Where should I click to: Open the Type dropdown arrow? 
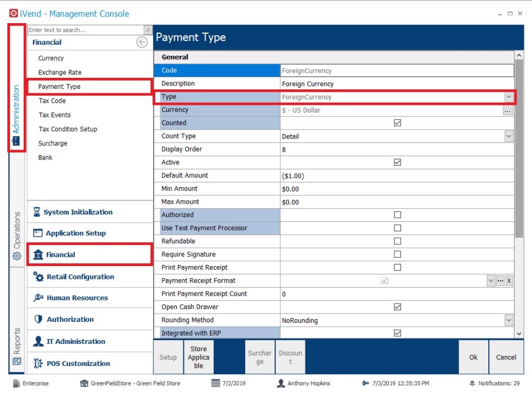509,97
